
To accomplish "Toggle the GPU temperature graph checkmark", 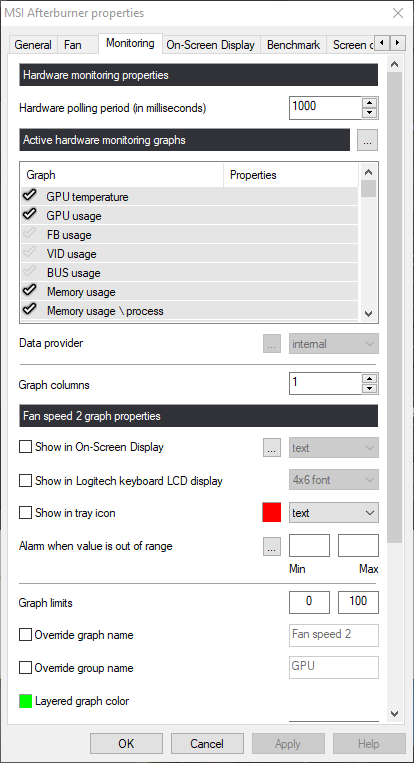I will [30, 196].
